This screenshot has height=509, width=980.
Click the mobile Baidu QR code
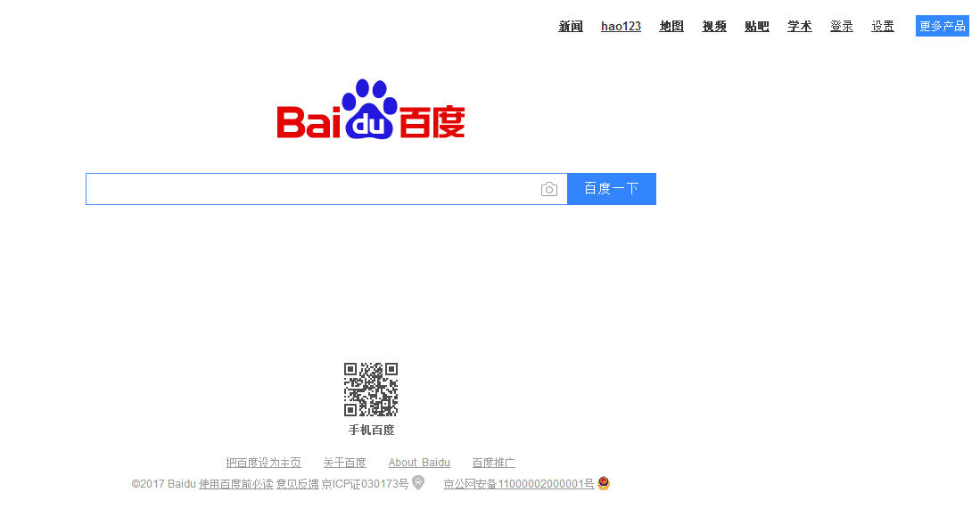[x=371, y=390]
